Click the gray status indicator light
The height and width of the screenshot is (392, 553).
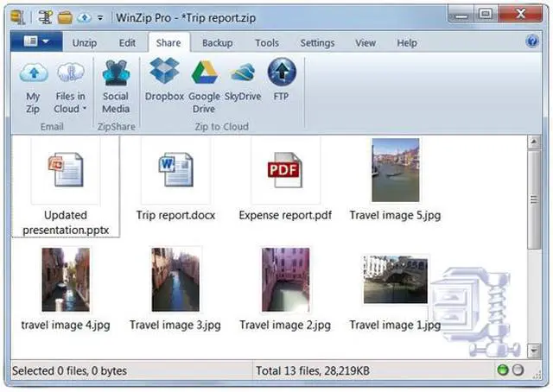(x=518, y=370)
